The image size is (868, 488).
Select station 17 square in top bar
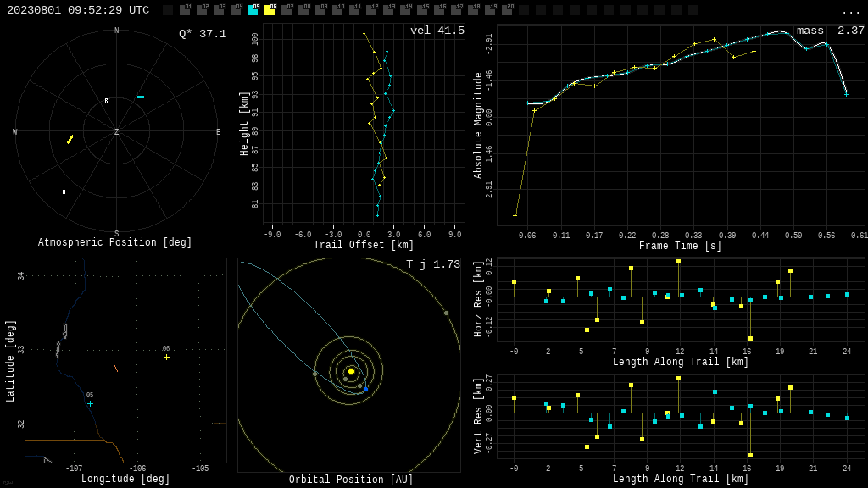[x=456, y=10]
